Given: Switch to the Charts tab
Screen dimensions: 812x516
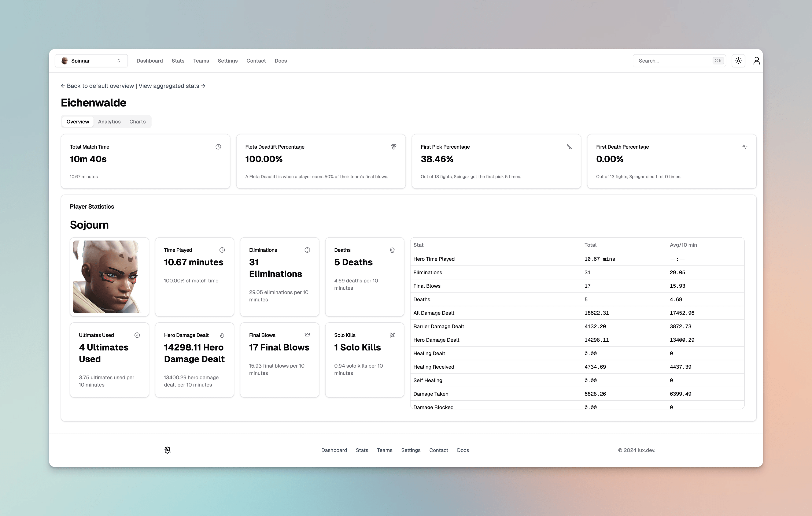Looking at the screenshot, I should click(137, 122).
